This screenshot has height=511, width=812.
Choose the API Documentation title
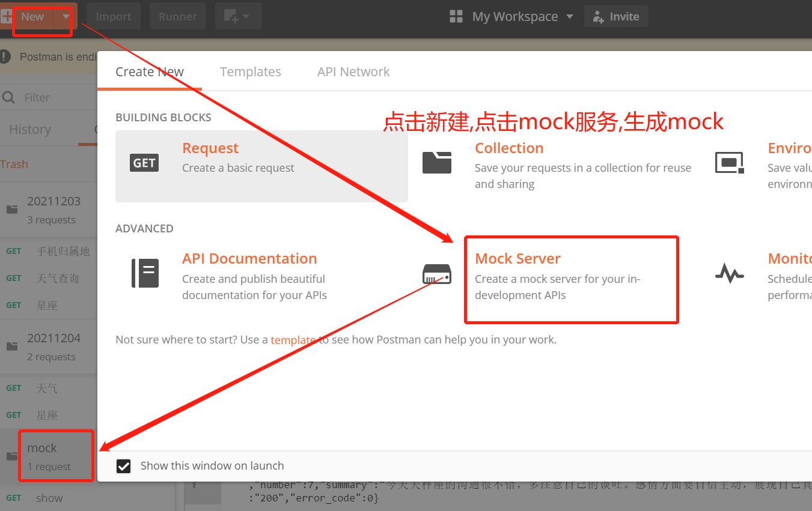[249, 259]
